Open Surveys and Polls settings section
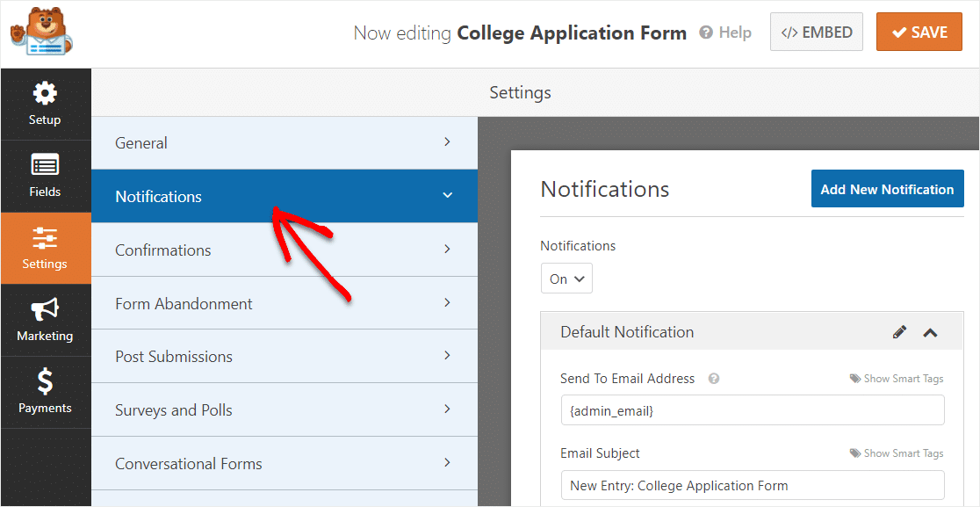 (x=285, y=410)
